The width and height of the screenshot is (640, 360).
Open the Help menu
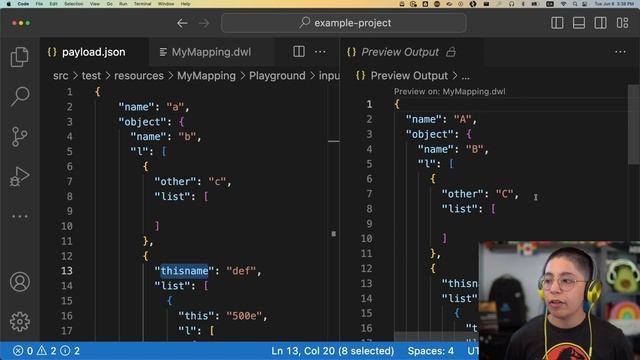[x=185, y=4]
